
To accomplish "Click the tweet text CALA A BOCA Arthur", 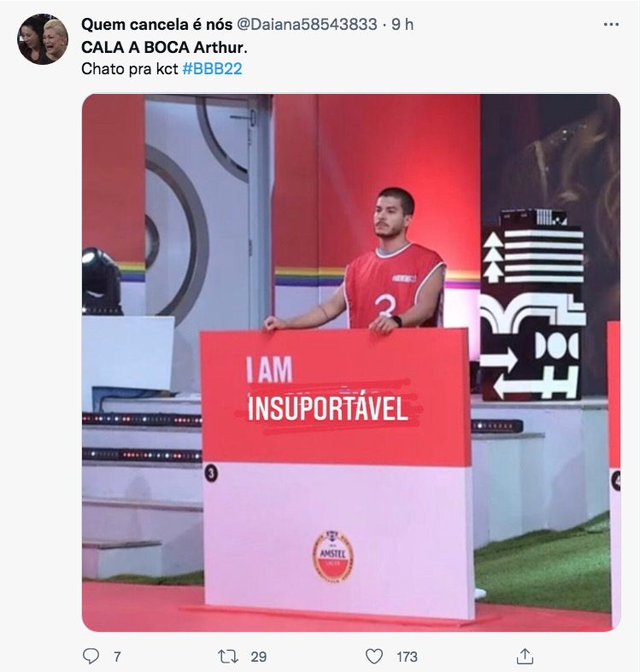I will (x=164, y=47).
